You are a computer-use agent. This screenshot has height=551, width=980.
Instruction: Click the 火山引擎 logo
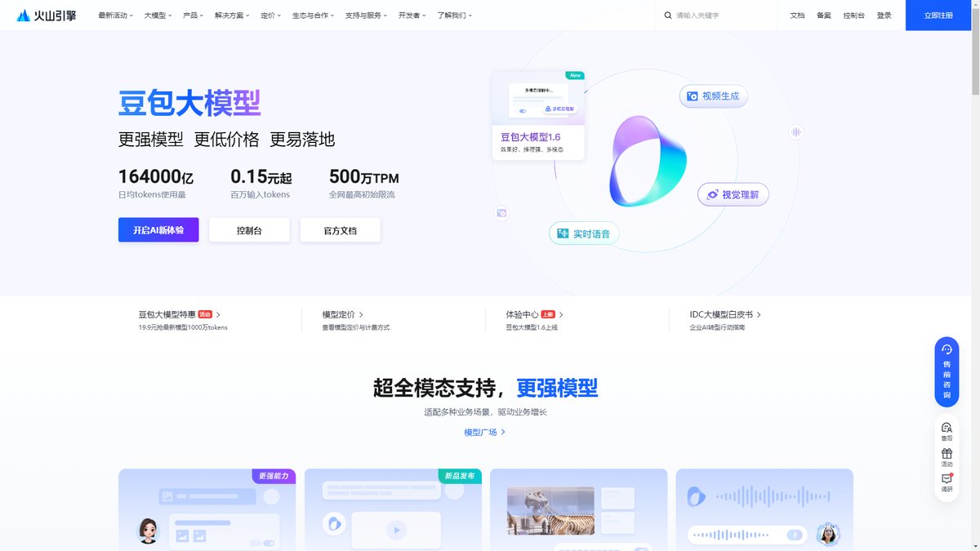click(x=47, y=16)
